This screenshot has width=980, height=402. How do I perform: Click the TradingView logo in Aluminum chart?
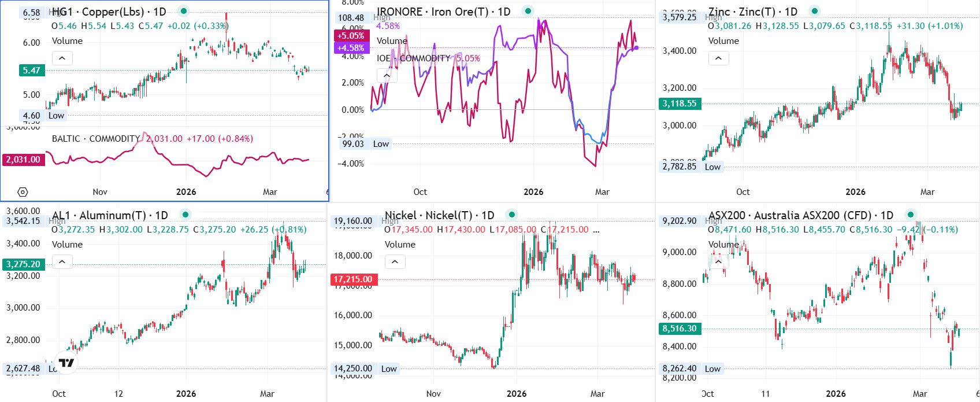(66, 363)
